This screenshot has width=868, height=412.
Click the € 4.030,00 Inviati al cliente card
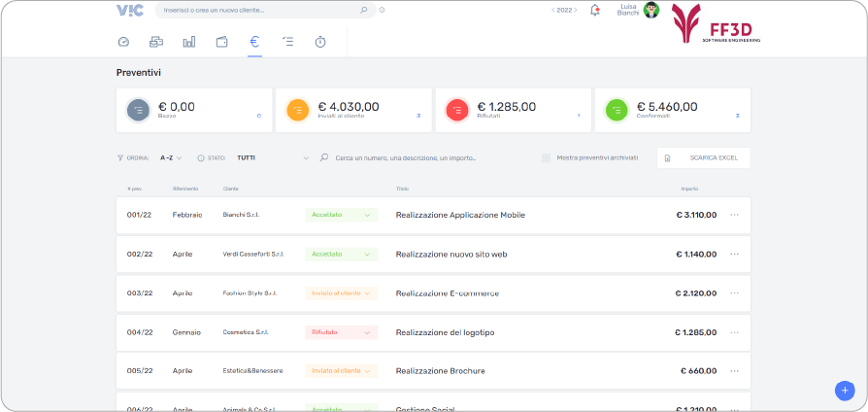(353, 110)
